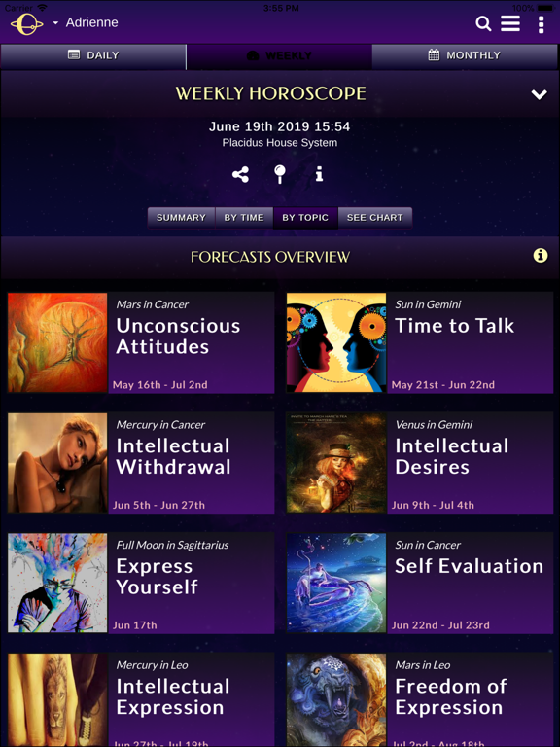Select the Summary view button

click(181, 218)
